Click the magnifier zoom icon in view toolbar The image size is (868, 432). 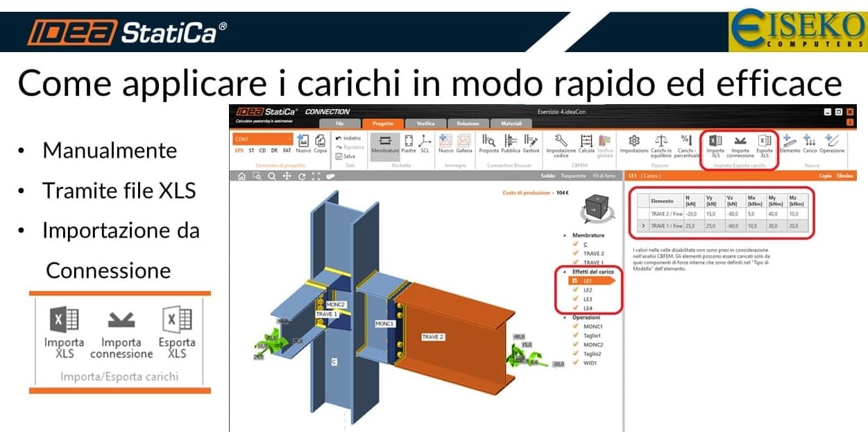tap(272, 176)
